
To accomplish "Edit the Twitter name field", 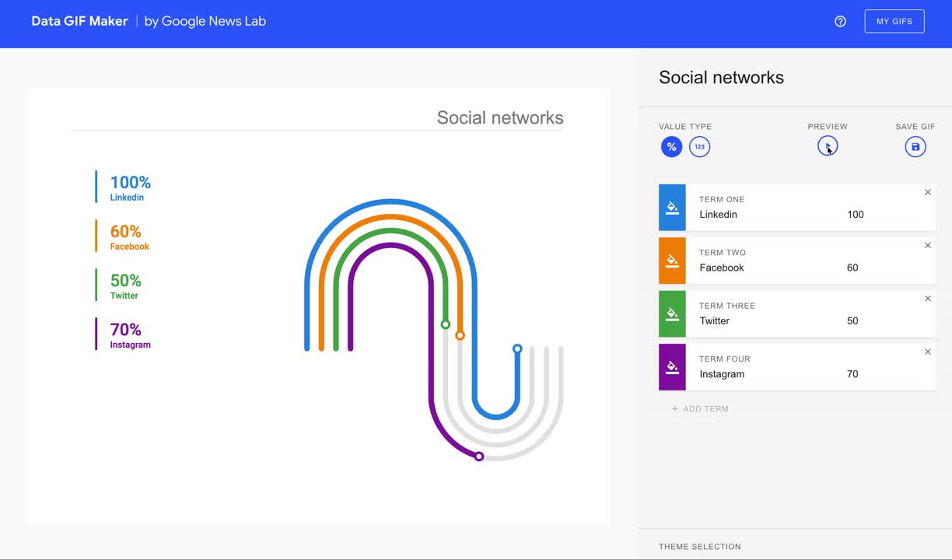I will [x=766, y=321].
